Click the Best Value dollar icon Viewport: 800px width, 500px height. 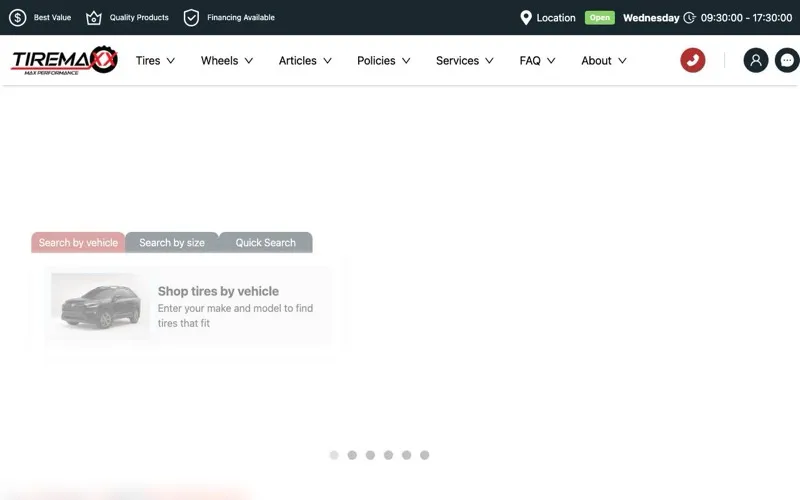click(x=17, y=17)
